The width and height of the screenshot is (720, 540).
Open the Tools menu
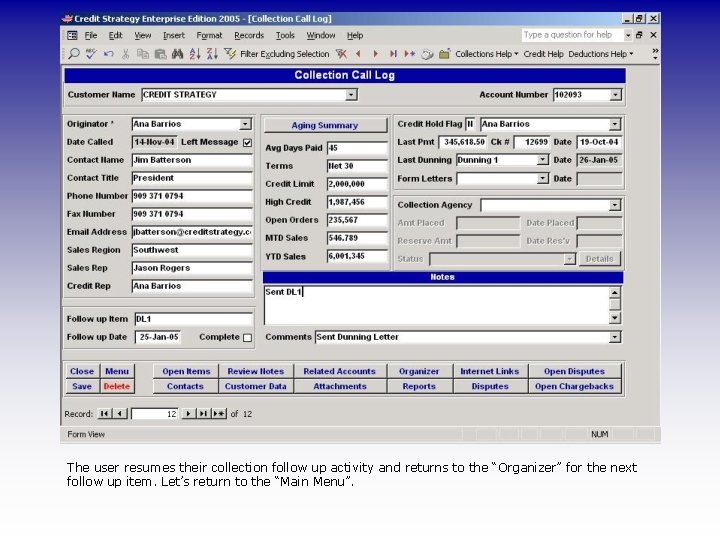(x=285, y=35)
